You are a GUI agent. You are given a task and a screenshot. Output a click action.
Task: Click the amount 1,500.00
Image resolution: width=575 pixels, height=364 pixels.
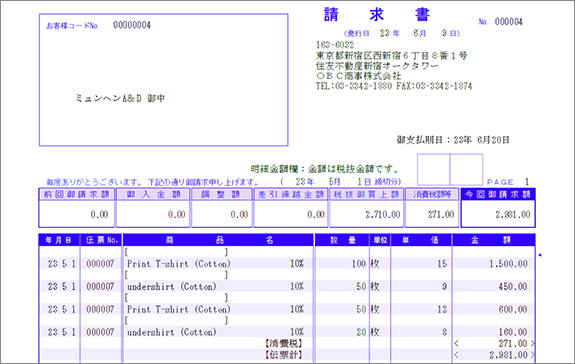click(x=508, y=264)
